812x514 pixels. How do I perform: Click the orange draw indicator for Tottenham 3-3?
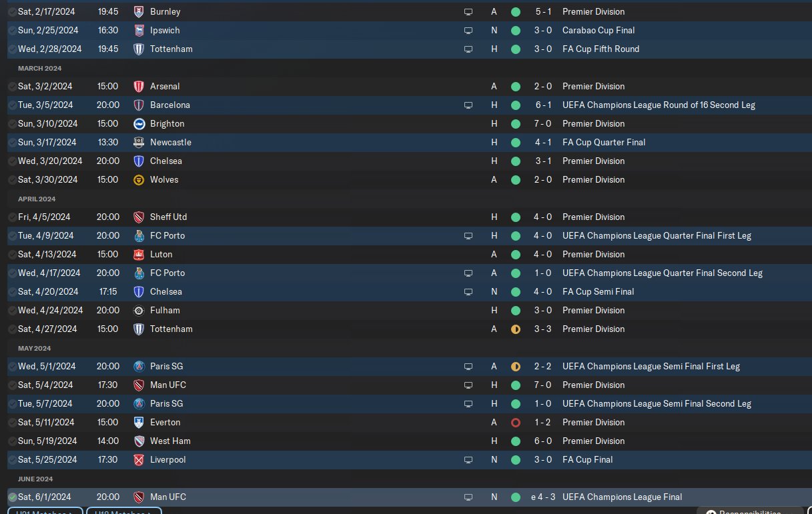[x=515, y=329]
